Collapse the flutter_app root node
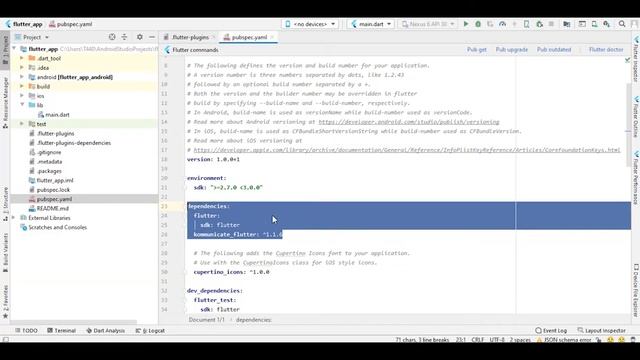This screenshot has height=360, width=640. 14,49
